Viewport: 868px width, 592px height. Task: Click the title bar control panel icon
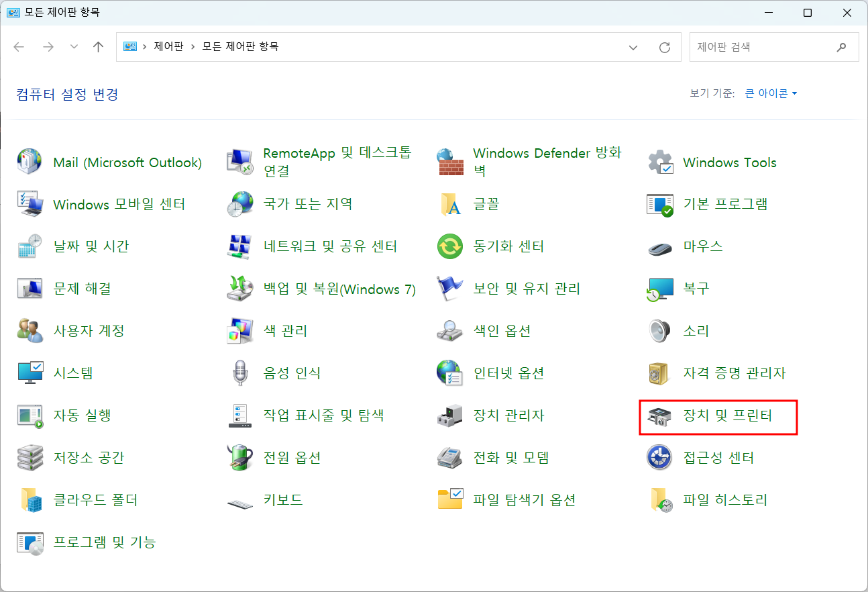pyautogui.click(x=13, y=13)
